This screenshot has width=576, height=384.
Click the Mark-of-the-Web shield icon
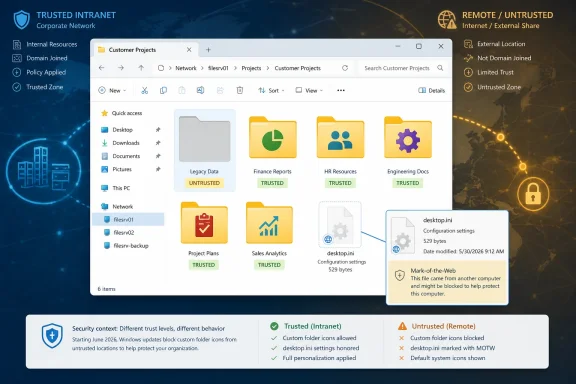400,275
